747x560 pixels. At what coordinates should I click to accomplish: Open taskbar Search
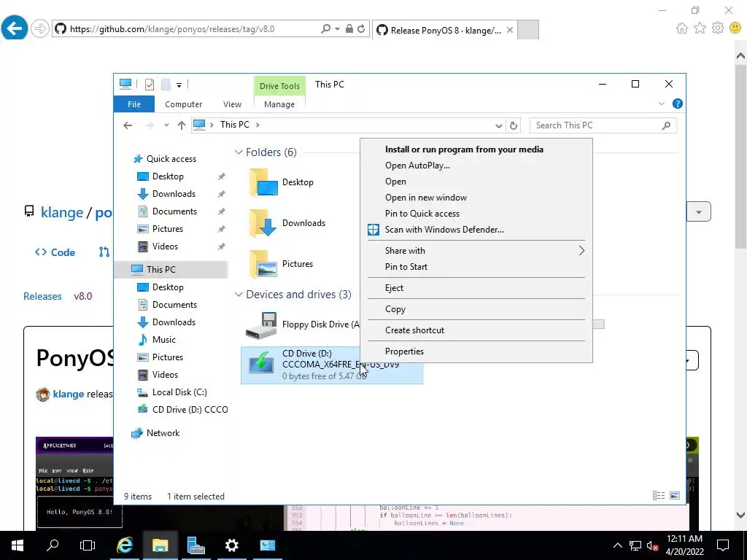53,545
